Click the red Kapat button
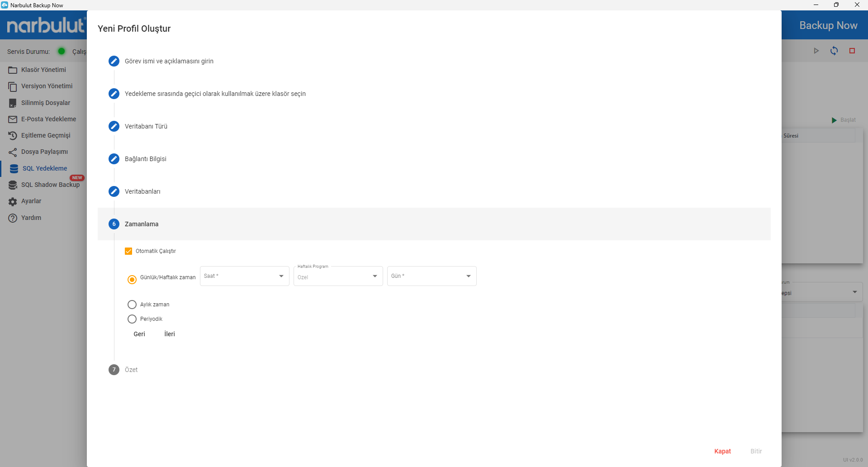868x467 pixels. [x=722, y=451]
